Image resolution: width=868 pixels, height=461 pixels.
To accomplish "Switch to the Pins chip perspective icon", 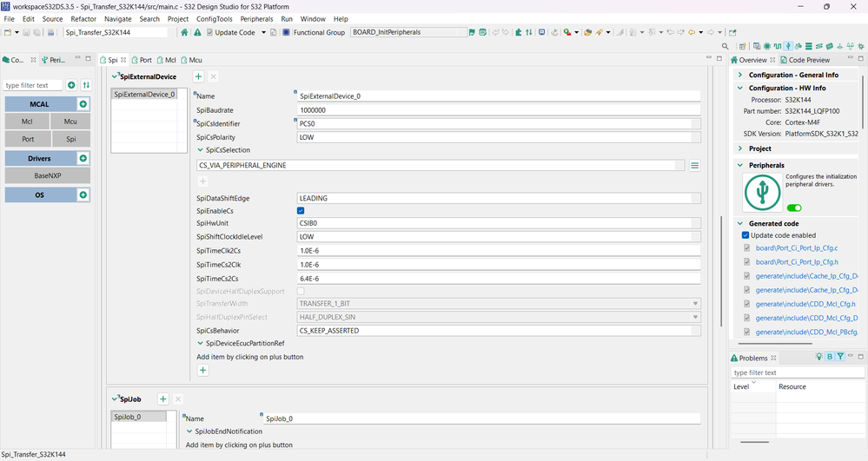I will (767, 47).
